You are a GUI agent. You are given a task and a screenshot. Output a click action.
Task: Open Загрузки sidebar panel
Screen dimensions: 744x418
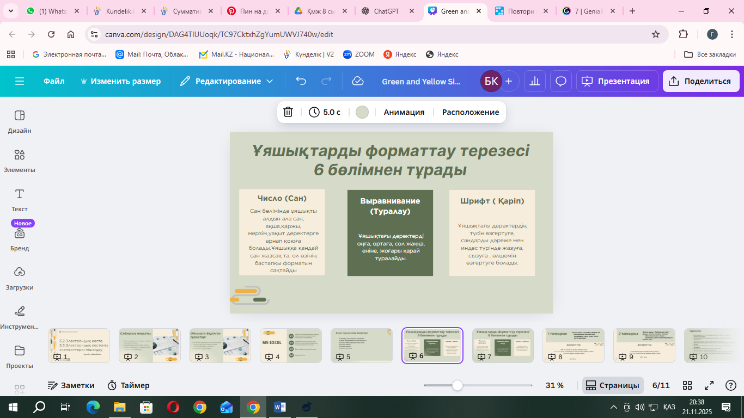click(x=19, y=279)
